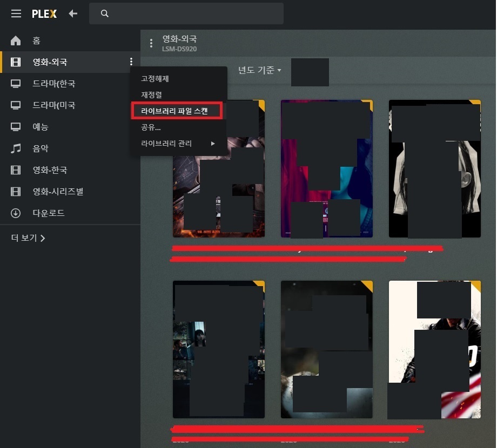
Task: Open the 년도 기준 sort dropdown
Action: coord(260,70)
